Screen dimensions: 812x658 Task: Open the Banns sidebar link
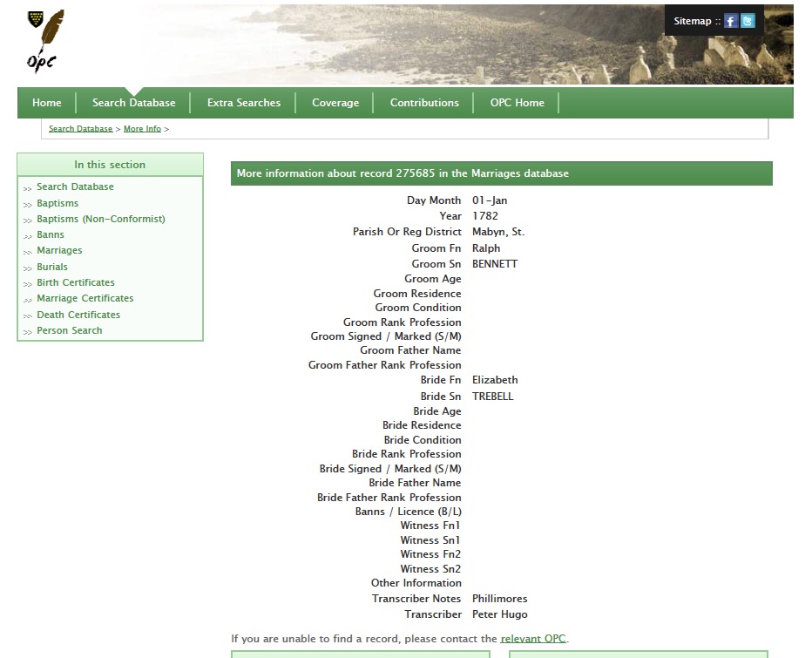coord(51,234)
